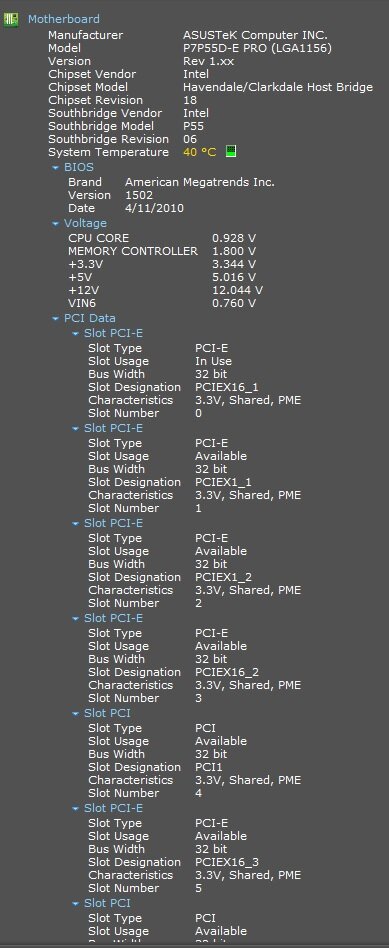
Task: Click the Havendale/Clarkdale Host Bridge chipset value
Action: pos(278,87)
